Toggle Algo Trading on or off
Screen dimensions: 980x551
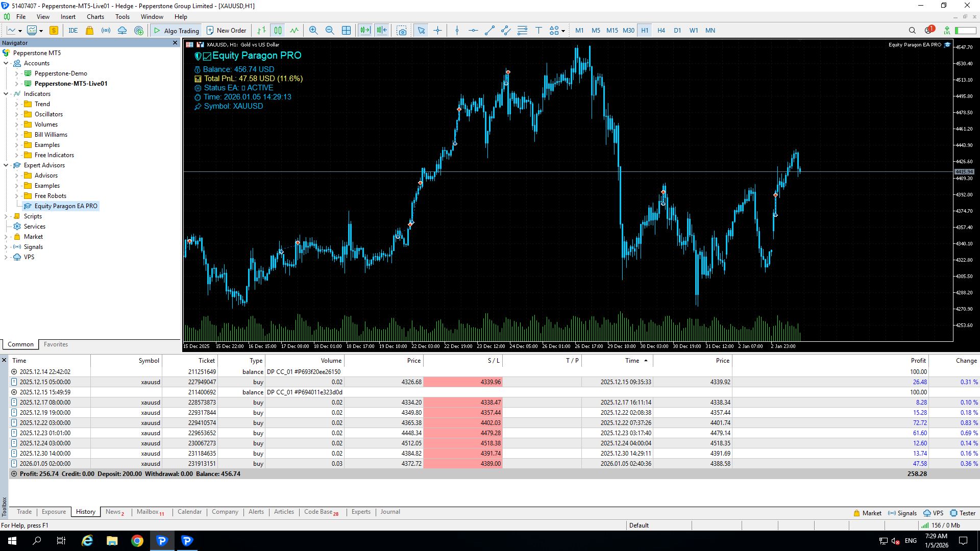(176, 31)
